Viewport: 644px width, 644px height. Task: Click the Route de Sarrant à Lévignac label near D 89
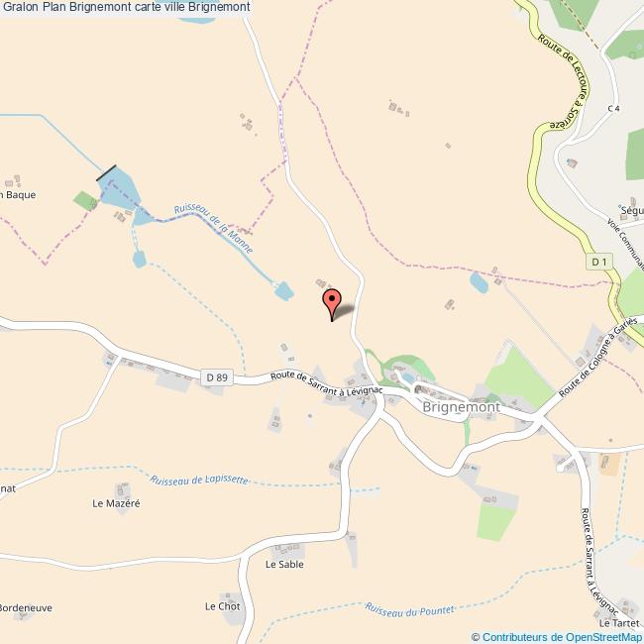point(327,384)
